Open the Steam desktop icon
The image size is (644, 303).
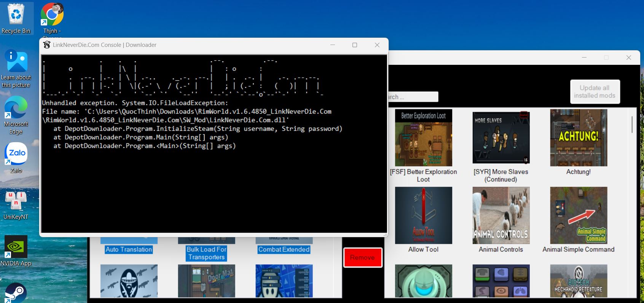point(16,293)
